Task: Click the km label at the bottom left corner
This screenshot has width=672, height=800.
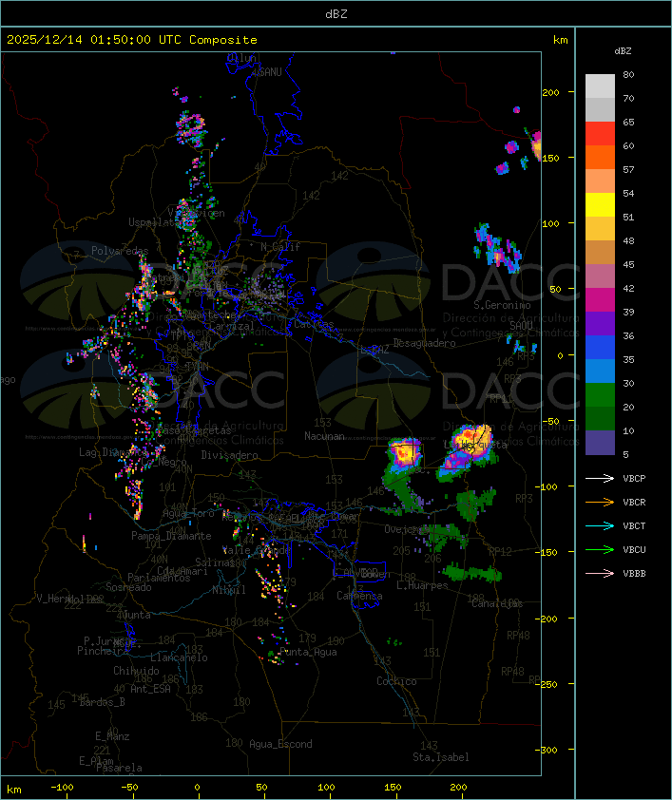Action: pyautogui.click(x=14, y=790)
